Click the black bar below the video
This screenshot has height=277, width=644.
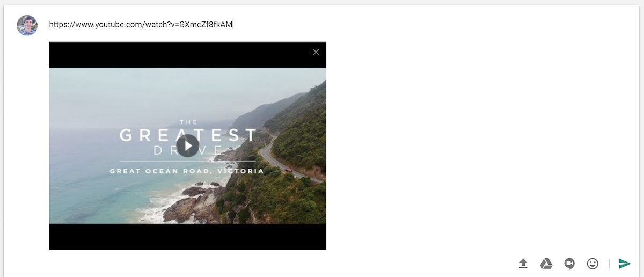coord(187,236)
